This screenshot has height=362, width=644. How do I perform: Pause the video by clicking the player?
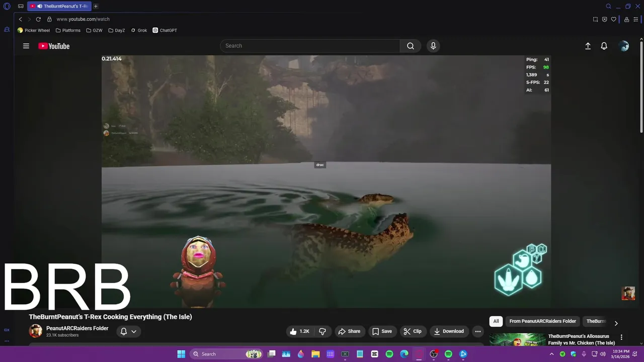(x=326, y=181)
